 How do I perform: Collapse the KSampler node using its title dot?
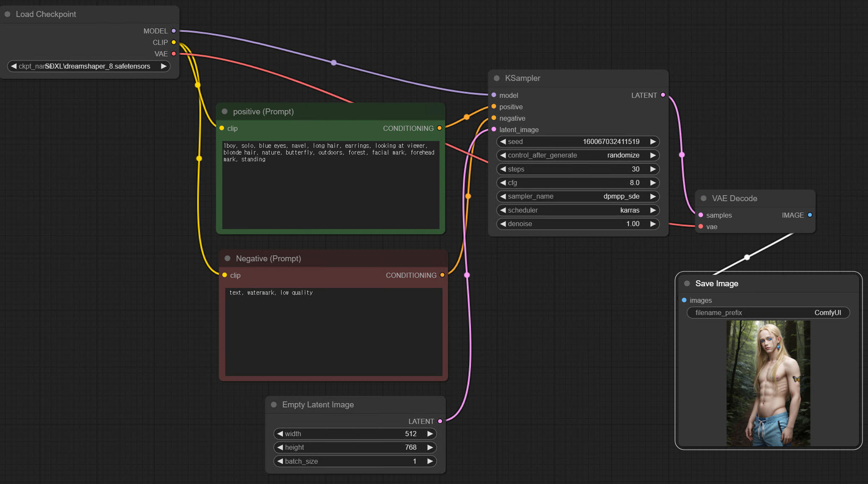coord(497,78)
